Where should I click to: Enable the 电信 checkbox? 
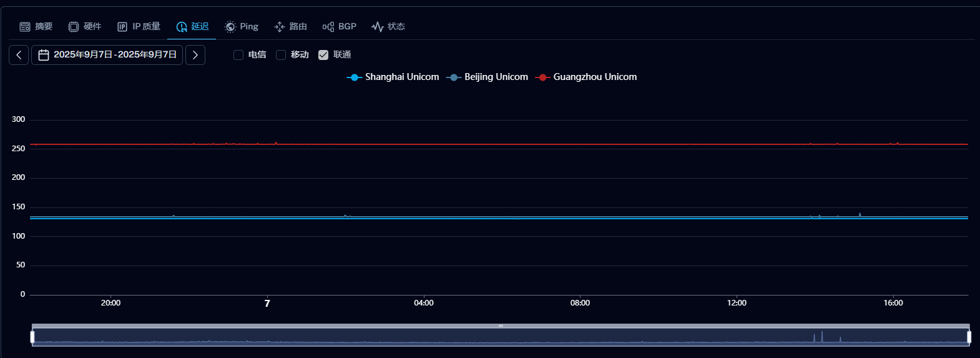point(238,55)
